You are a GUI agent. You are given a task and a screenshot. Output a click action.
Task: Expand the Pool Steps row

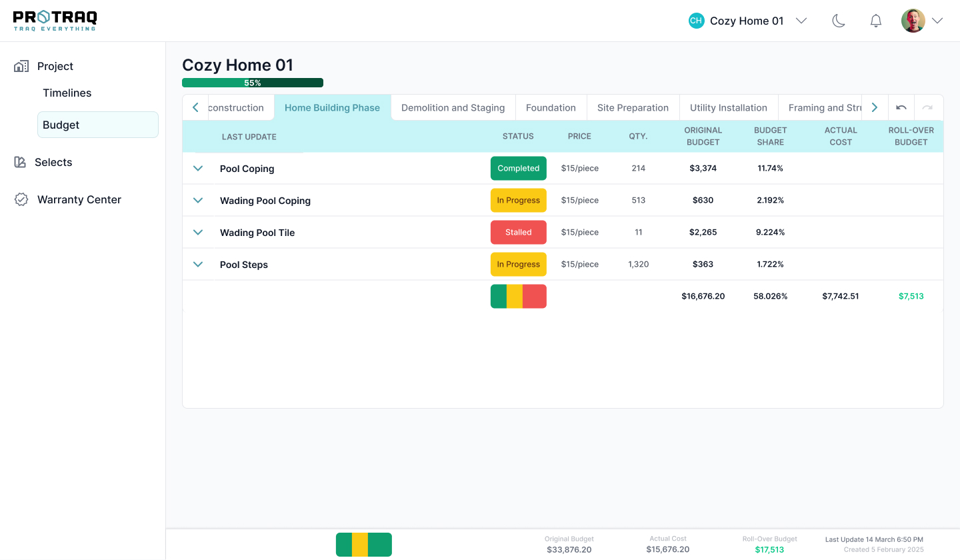coord(198,265)
